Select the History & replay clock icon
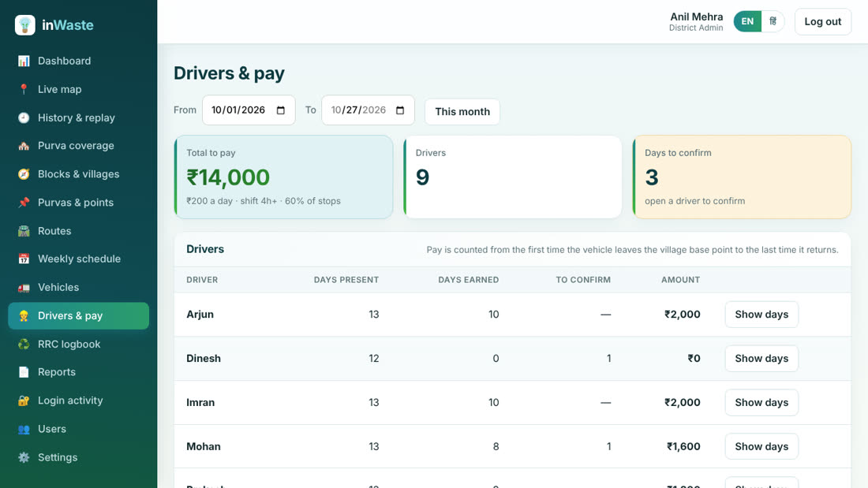868x488 pixels. point(24,117)
